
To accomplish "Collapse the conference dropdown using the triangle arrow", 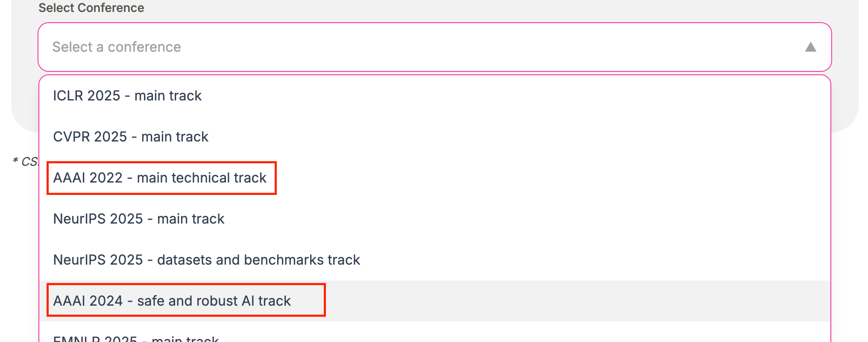I will (x=810, y=47).
